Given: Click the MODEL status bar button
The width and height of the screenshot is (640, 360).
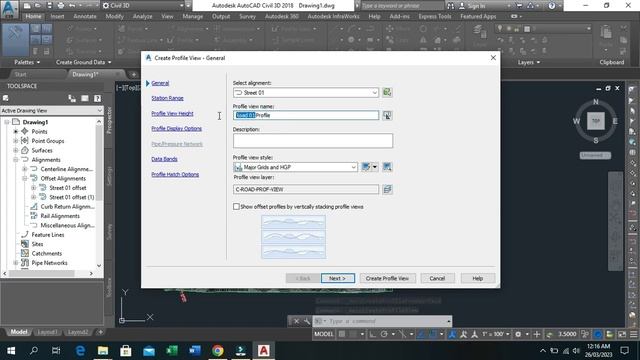Looking at the screenshot, I should [324, 334].
